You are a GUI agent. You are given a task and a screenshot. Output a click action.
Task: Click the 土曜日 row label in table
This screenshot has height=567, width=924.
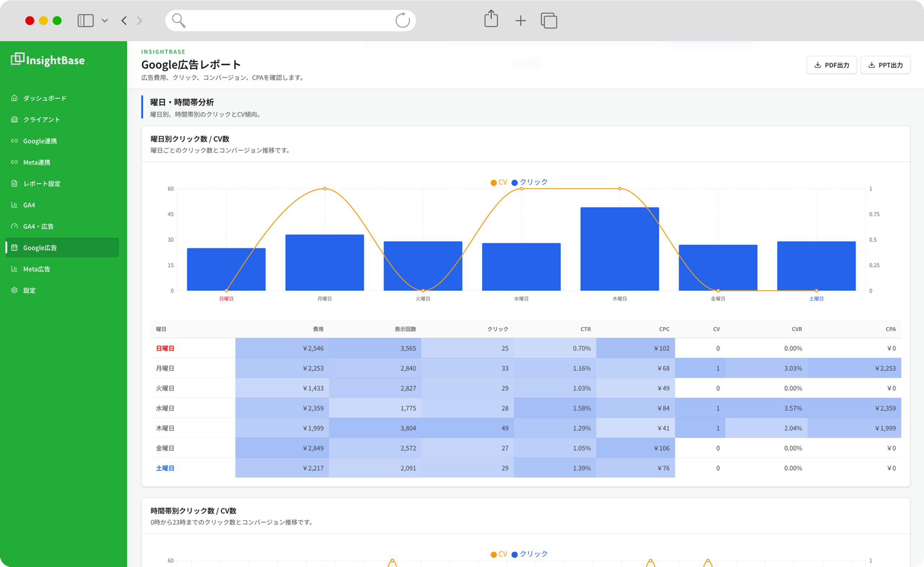pyautogui.click(x=165, y=468)
